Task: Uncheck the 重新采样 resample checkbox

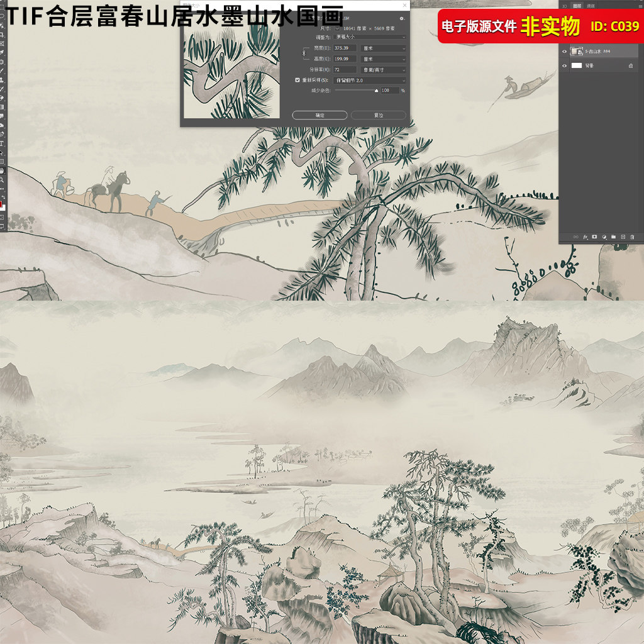Action: click(297, 80)
